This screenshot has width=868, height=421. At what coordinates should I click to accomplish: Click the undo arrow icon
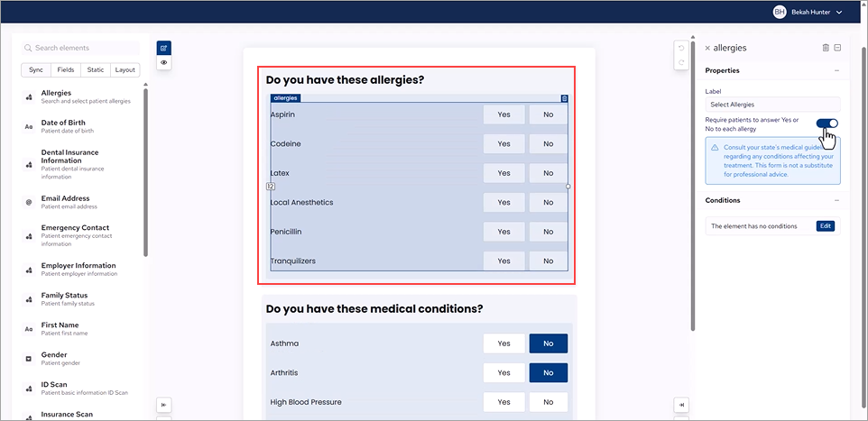pyautogui.click(x=681, y=48)
